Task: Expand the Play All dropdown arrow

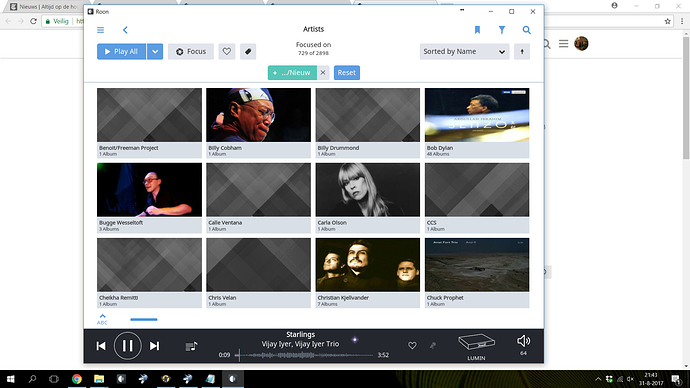Action: tap(155, 51)
